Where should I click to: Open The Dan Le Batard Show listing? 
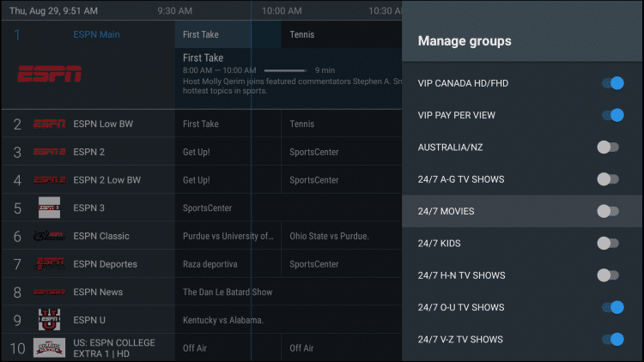click(228, 292)
